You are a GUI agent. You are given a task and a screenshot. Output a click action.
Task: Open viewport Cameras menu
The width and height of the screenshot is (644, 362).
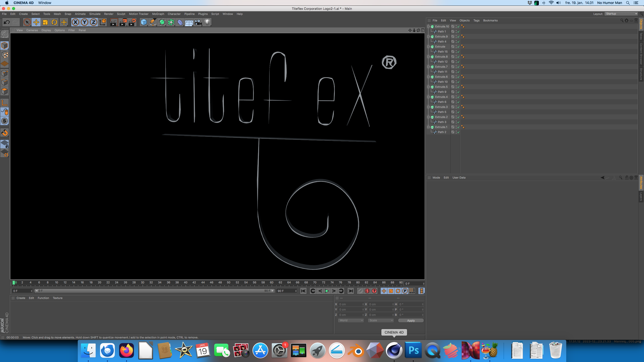pyautogui.click(x=32, y=30)
